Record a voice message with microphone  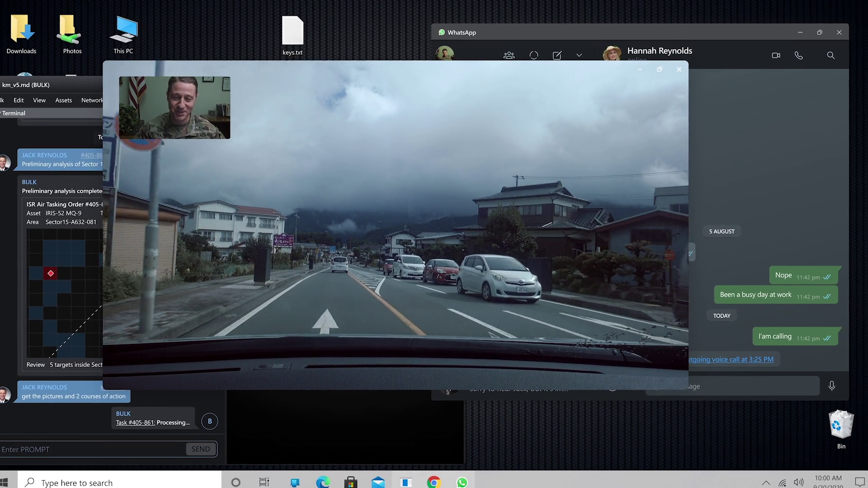[x=831, y=385]
